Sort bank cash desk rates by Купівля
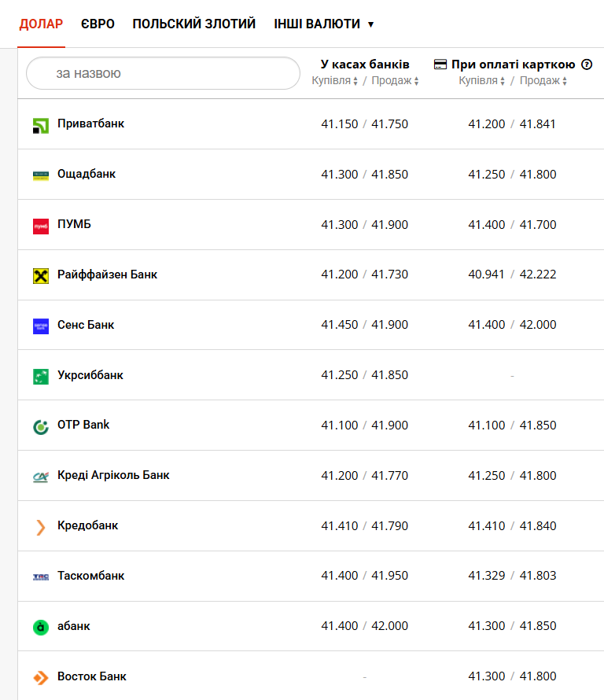 tap(335, 81)
